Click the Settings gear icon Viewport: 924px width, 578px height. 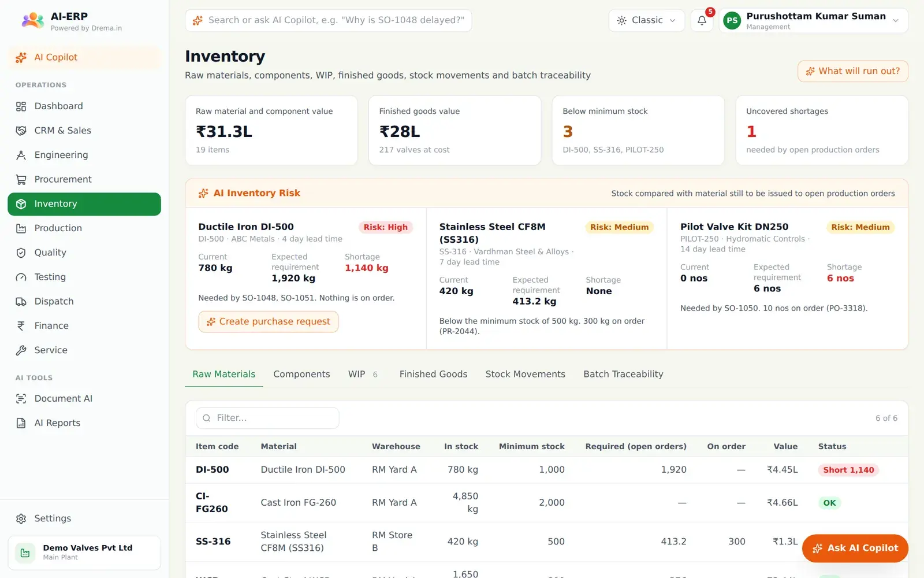click(x=21, y=518)
